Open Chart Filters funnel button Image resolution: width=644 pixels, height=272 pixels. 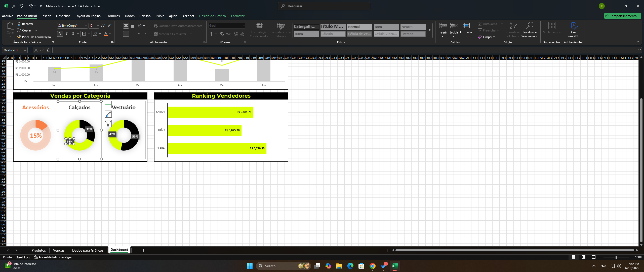pyautogui.click(x=108, y=124)
